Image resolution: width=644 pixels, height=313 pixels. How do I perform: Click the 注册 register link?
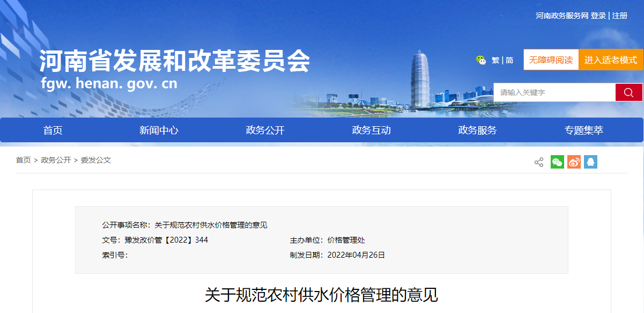coord(620,16)
